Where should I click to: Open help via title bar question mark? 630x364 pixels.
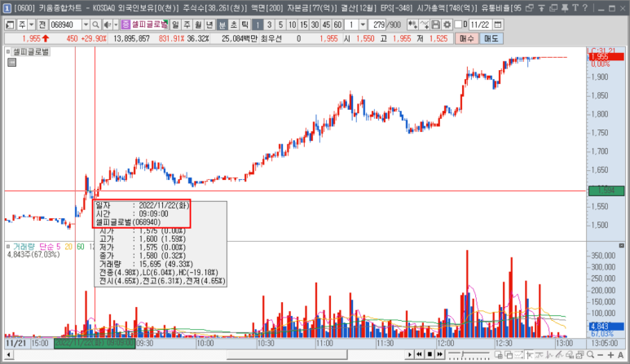tap(585, 7)
